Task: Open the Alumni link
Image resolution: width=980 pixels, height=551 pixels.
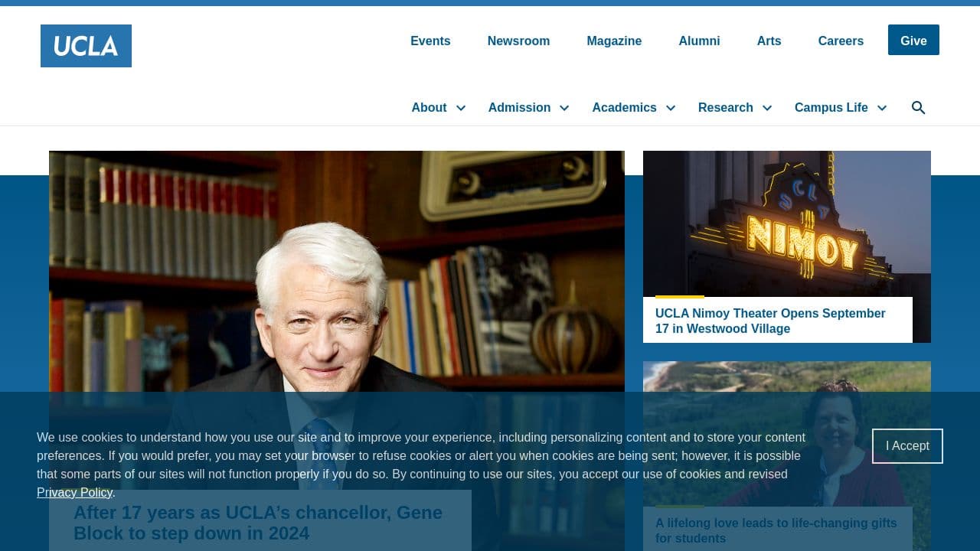Action: click(699, 41)
